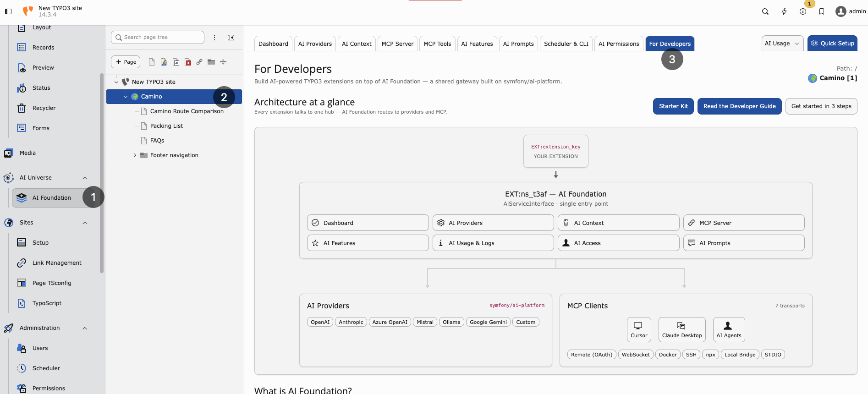The height and width of the screenshot is (394, 868).
Task: Click the Anthropic provider tag
Action: click(x=351, y=322)
